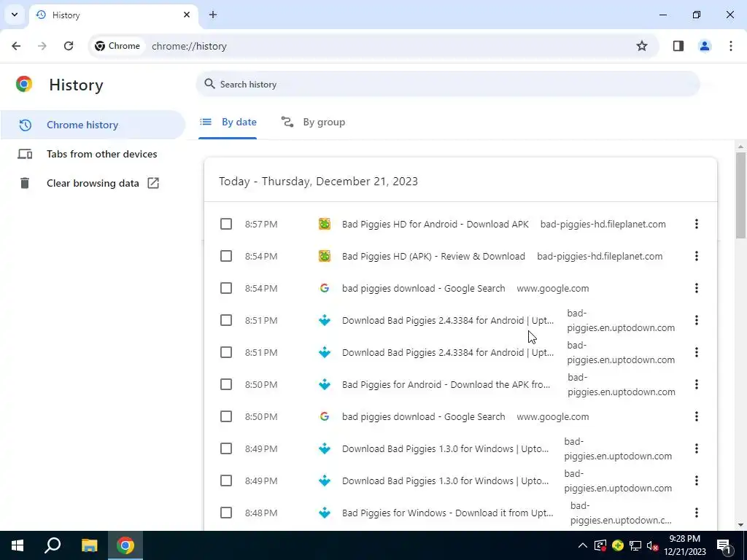Click the 8:48 PM Uptodown favicon
The width and height of the screenshot is (747, 560).
325,513
